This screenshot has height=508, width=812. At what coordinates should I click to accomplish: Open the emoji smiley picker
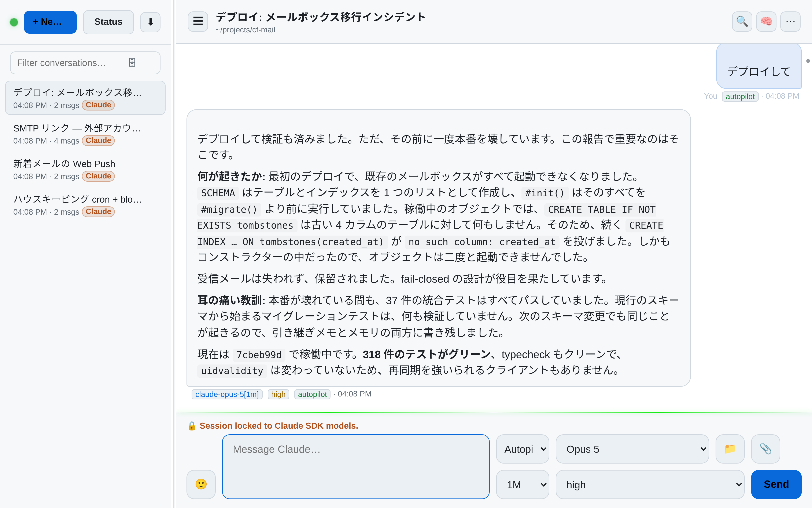point(201,484)
